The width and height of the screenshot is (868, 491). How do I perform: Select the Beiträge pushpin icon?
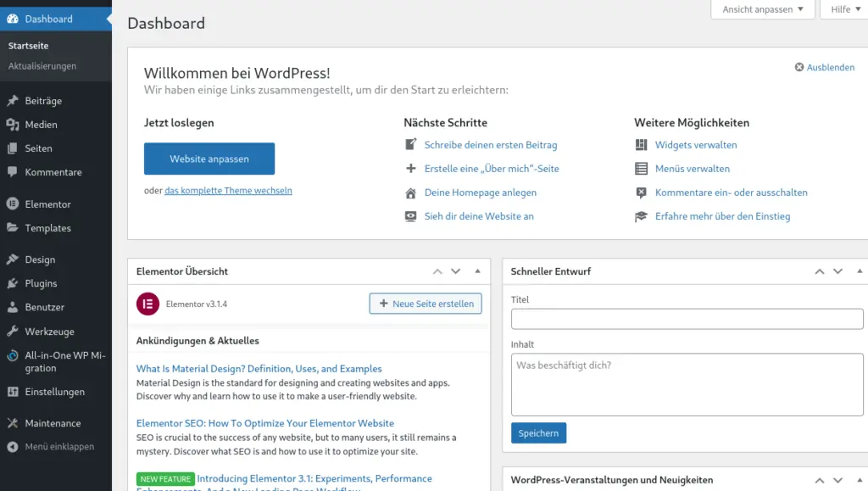tap(15, 100)
